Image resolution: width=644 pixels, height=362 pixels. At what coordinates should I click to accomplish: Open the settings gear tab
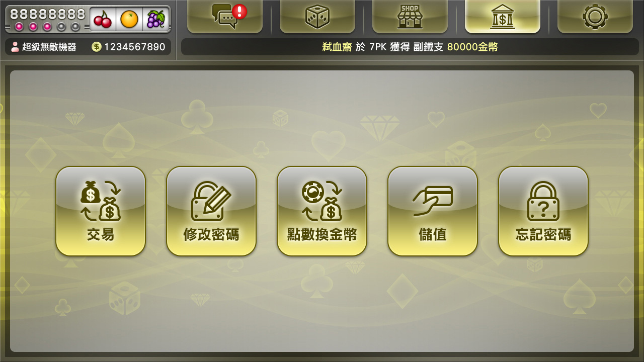595,16
